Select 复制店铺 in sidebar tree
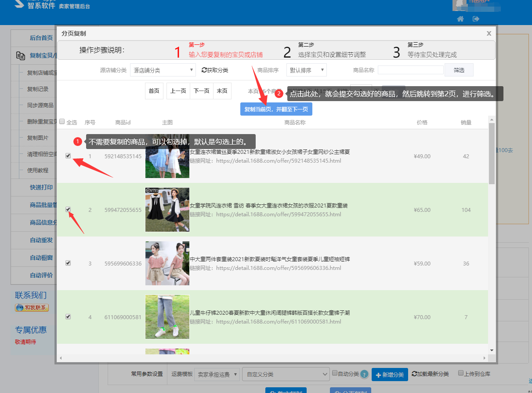 [42, 73]
